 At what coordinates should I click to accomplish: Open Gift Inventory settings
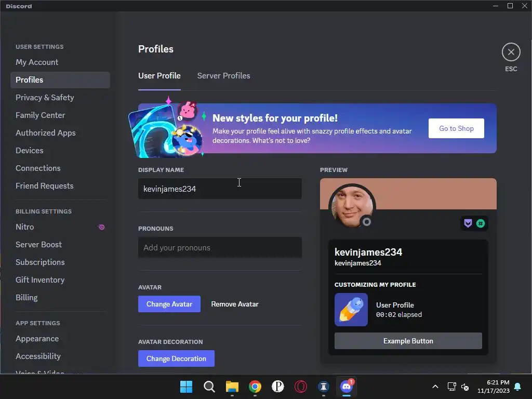(60, 280)
